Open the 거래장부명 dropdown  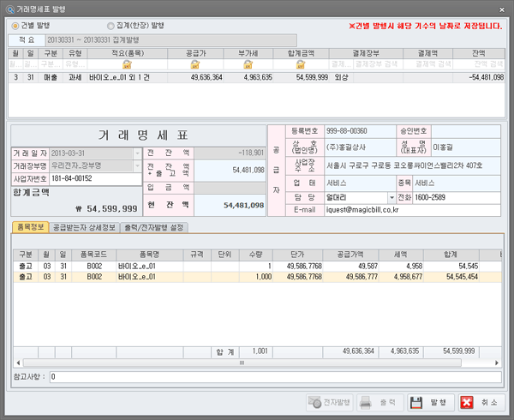tap(137, 166)
